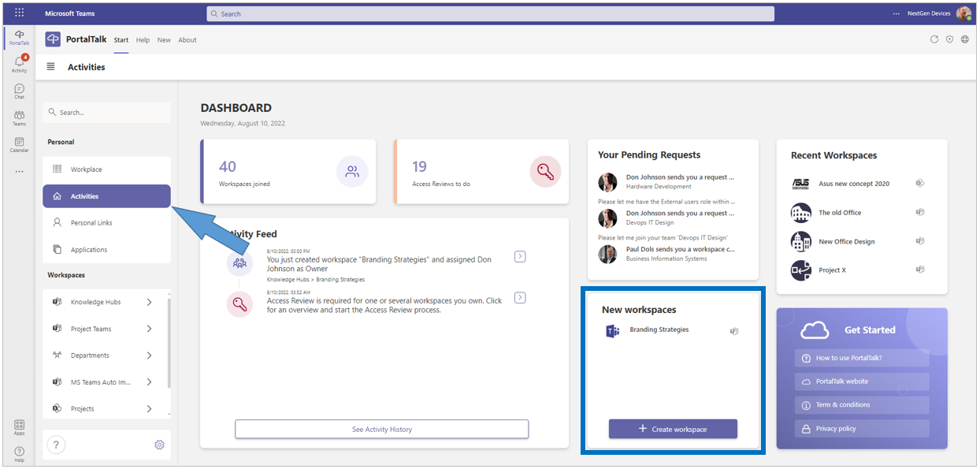The image size is (980, 469).
Task: Click the Access Reviews key icon
Action: click(x=545, y=172)
